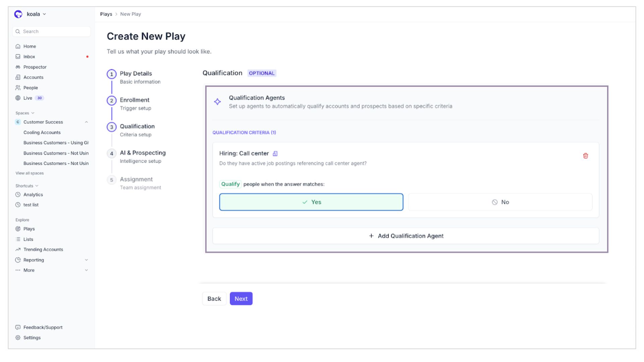Click the copy icon beside Hiring: Call center

[275, 153]
